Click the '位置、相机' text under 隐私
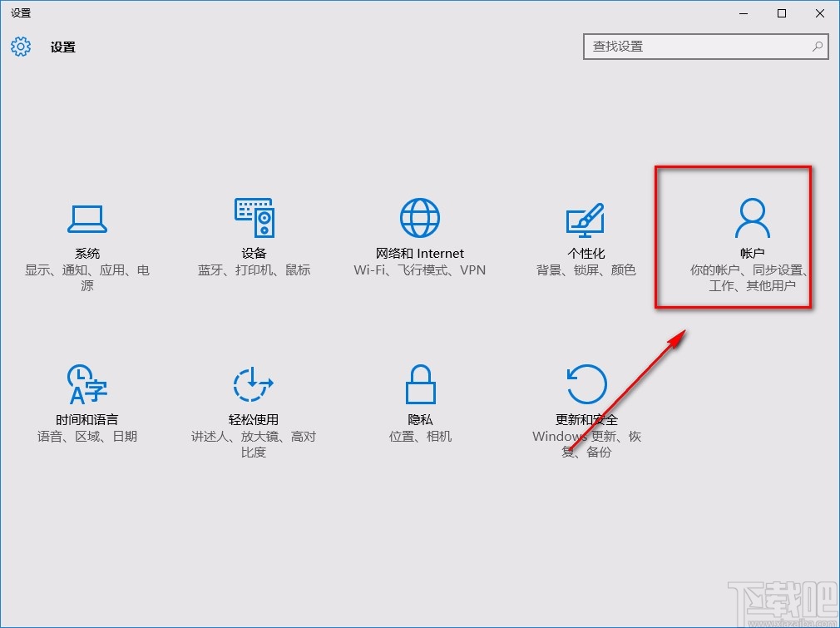840x628 pixels. pos(419,436)
